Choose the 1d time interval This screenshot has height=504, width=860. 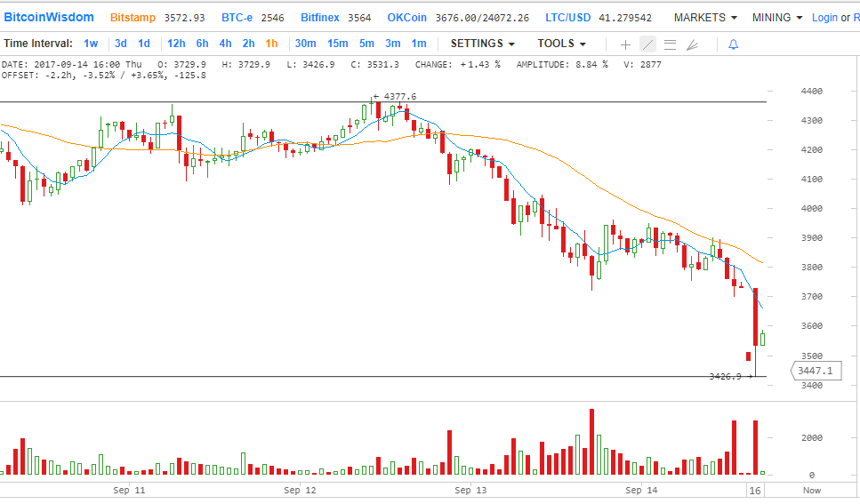point(143,44)
